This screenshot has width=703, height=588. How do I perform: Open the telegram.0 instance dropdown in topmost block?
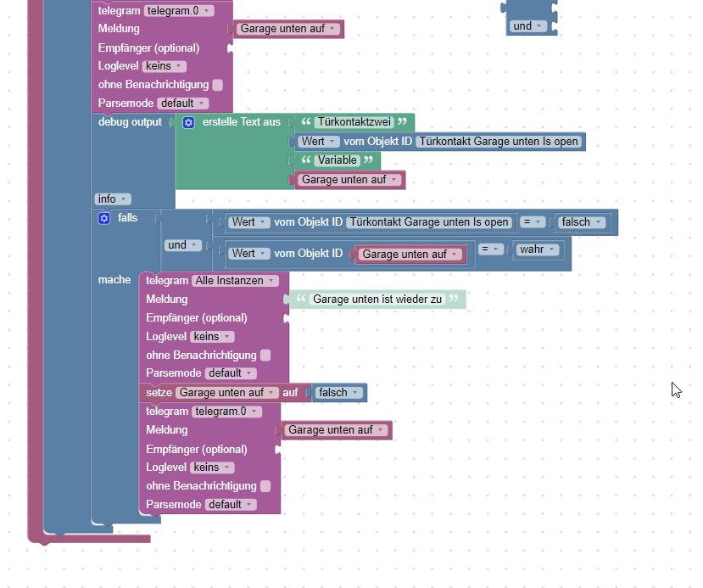(x=178, y=11)
